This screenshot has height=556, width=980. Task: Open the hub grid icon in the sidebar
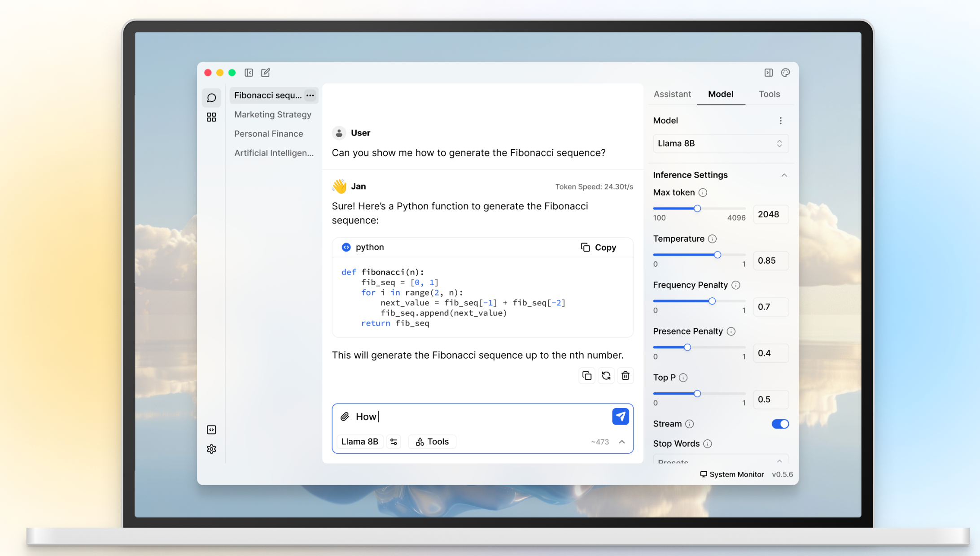coord(211,117)
